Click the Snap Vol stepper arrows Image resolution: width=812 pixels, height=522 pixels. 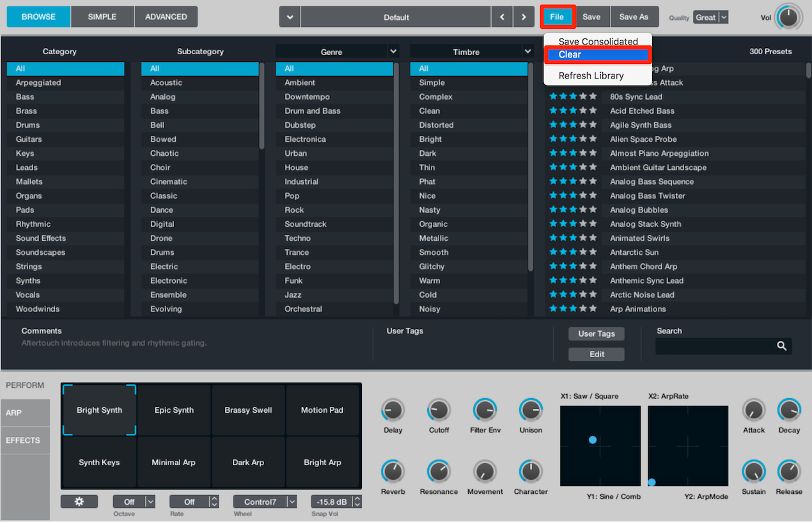(x=357, y=502)
